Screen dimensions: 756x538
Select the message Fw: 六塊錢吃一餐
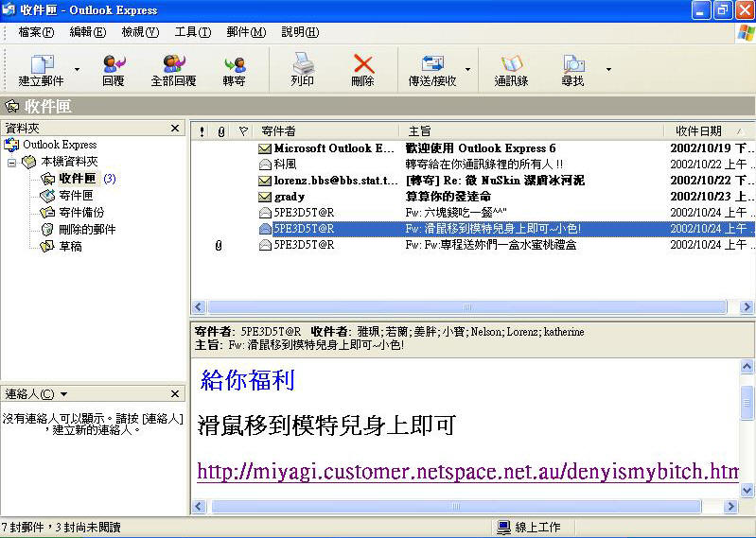pos(472,213)
